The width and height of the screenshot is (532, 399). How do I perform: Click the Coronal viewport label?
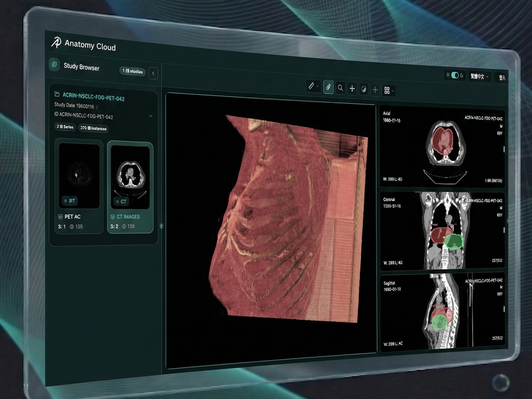pyautogui.click(x=389, y=199)
